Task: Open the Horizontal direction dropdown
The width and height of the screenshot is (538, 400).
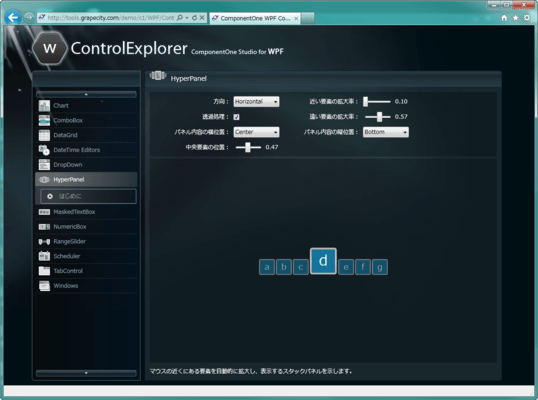Action: coord(256,102)
